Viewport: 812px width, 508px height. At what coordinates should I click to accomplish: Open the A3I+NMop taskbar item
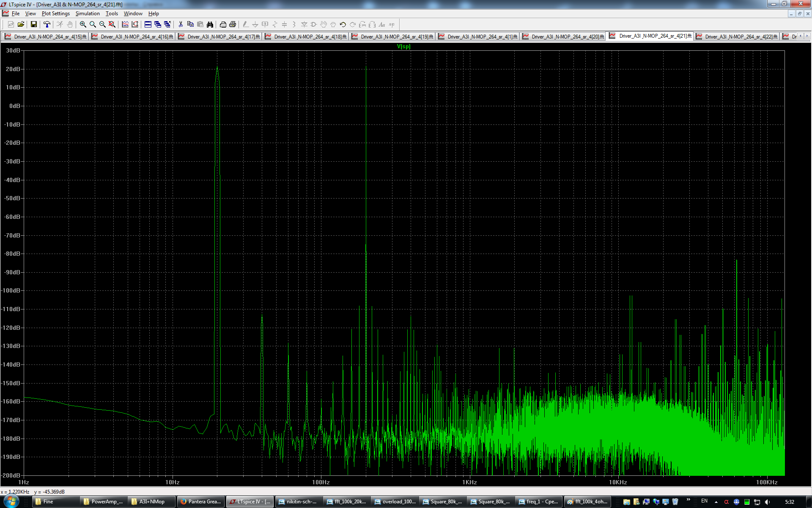click(x=152, y=502)
